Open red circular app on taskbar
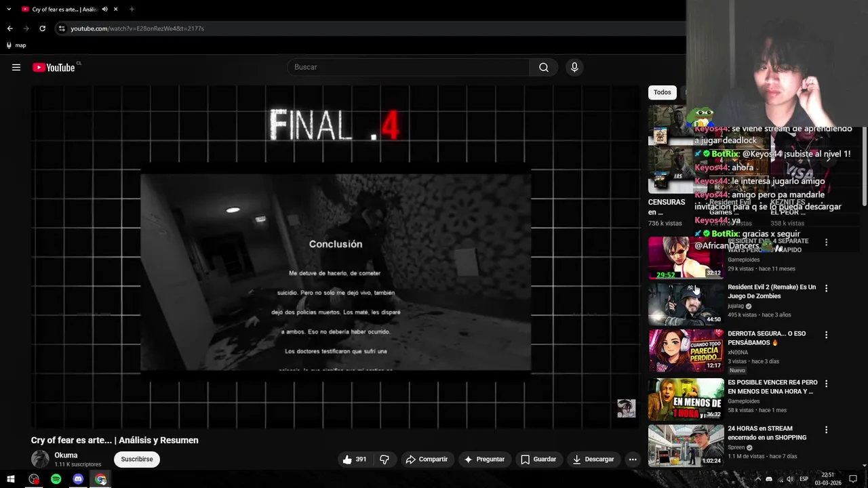Image resolution: width=868 pixels, height=488 pixels. [33, 479]
